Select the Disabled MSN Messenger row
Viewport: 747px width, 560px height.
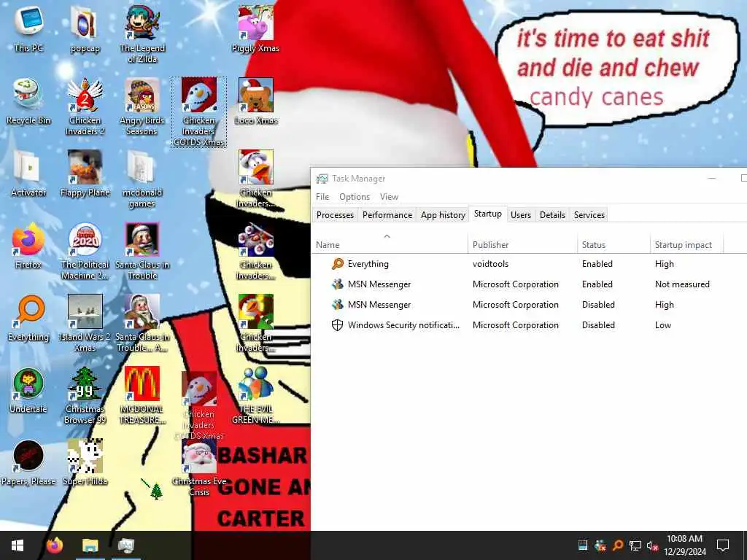point(529,305)
